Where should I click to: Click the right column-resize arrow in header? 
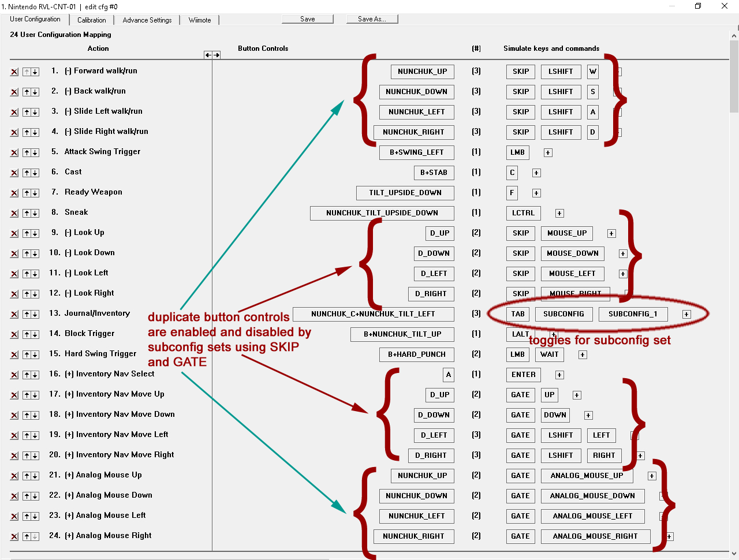(217, 55)
